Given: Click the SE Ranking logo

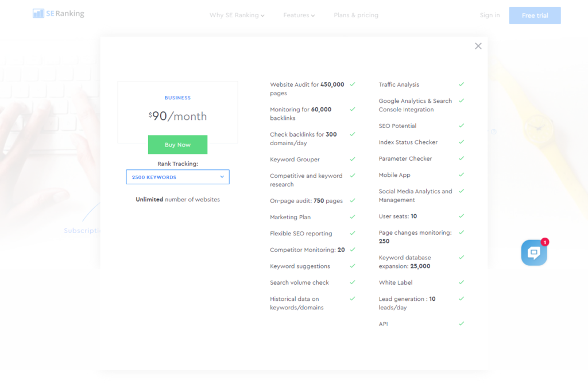Looking at the screenshot, I should [59, 14].
